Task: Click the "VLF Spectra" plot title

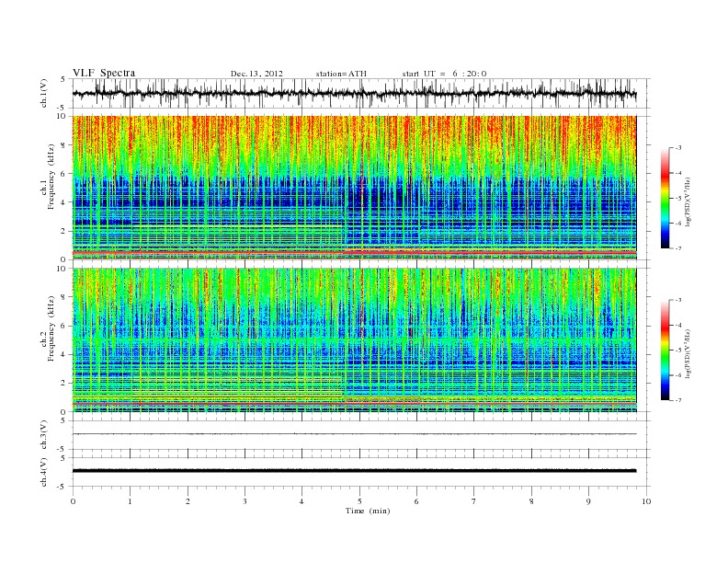Action: (104, 73)
